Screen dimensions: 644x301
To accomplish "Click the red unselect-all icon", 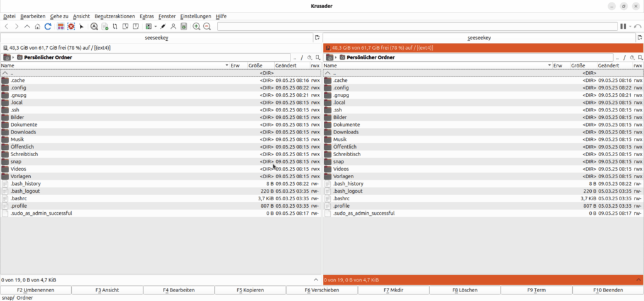I will coord(71,26).
